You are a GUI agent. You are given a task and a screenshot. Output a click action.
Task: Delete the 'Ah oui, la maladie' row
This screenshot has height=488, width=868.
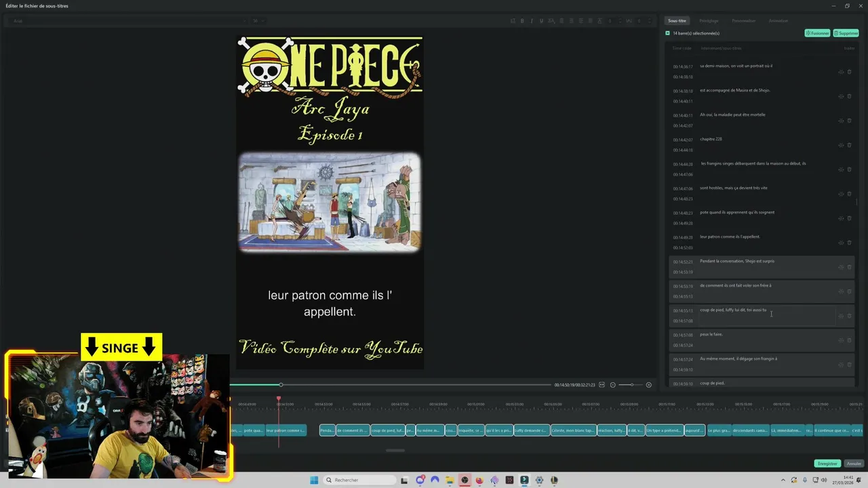click(849, 121)
